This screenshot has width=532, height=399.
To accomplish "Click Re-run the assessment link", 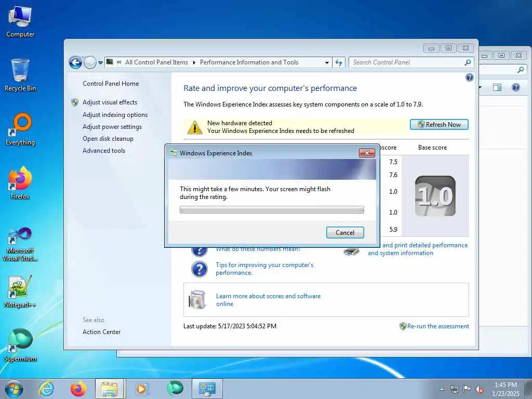I will pos(437,326).
